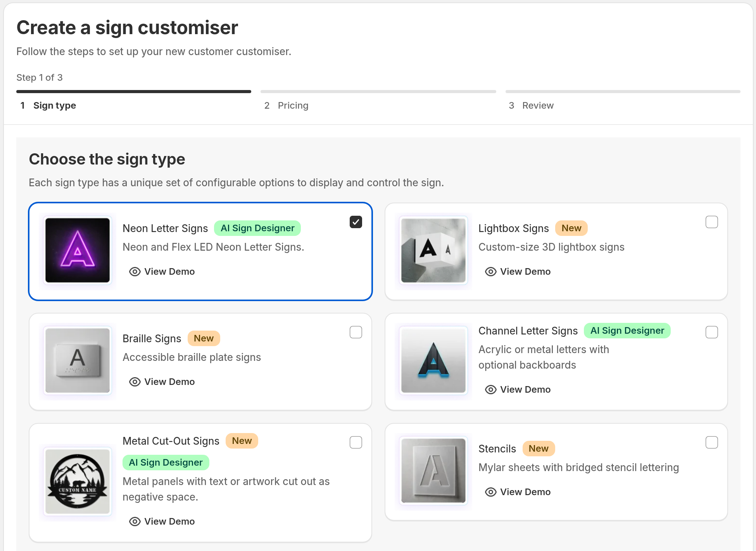Click the Metal Cut-Out bear mountain thumbnail

pos(78,482)
